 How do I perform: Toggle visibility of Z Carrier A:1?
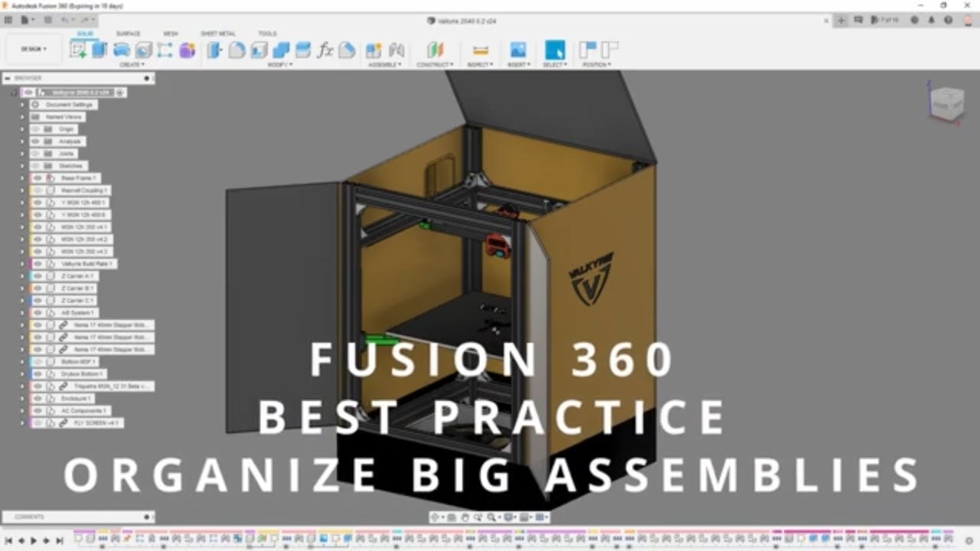(37, 276)
